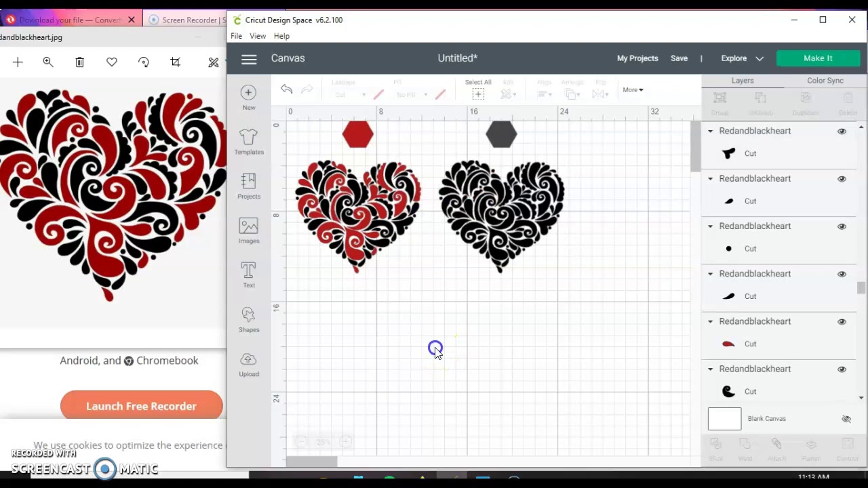This screenshot has height=488, width=868.
Task: Click Launch Free Recorder button
Action: [x=141, y=406]
